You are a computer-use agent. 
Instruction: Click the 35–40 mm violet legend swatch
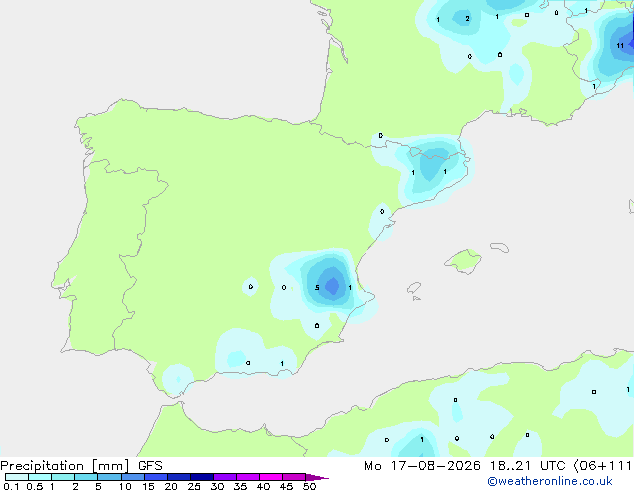pos(248,477)
